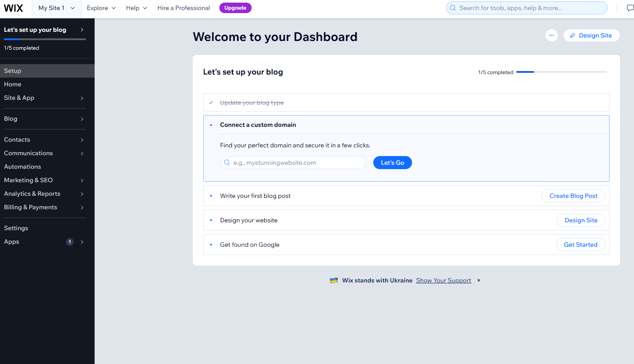Open Settings in the sidebar

[47, 228]
